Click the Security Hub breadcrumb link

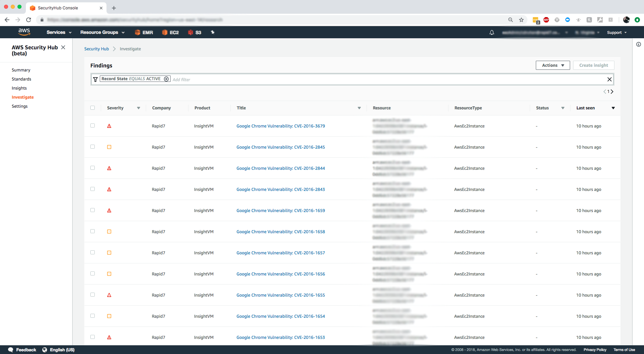coord(96,49)
